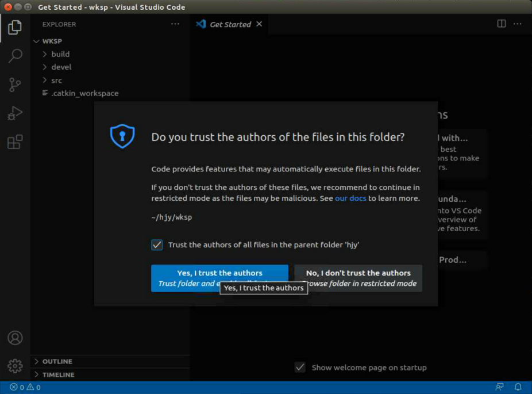Toggle Show welcome page on startup
The image size is (532, 394).
point(300,367)
